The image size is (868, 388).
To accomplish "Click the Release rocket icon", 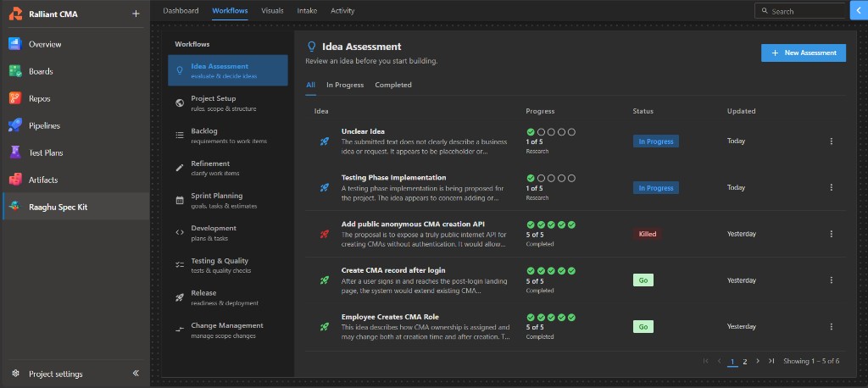I will [180, 297].
